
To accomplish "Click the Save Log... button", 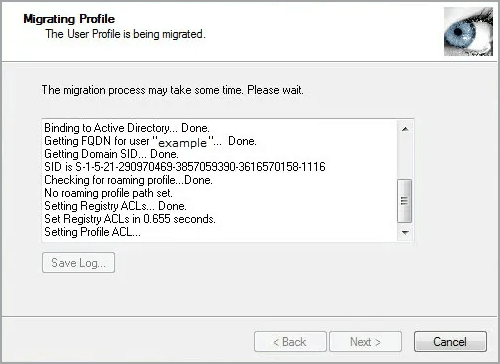I will [x=79, y=263].
